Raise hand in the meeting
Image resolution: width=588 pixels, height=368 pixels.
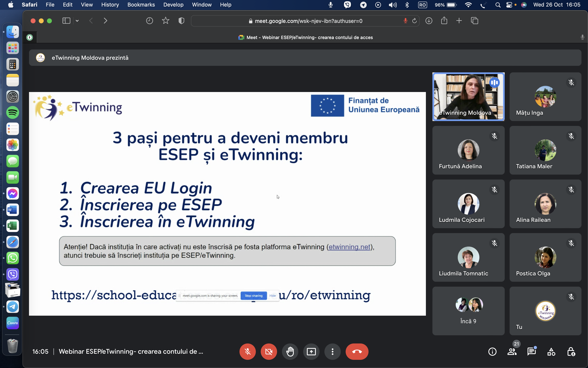[x=290, y=351]
